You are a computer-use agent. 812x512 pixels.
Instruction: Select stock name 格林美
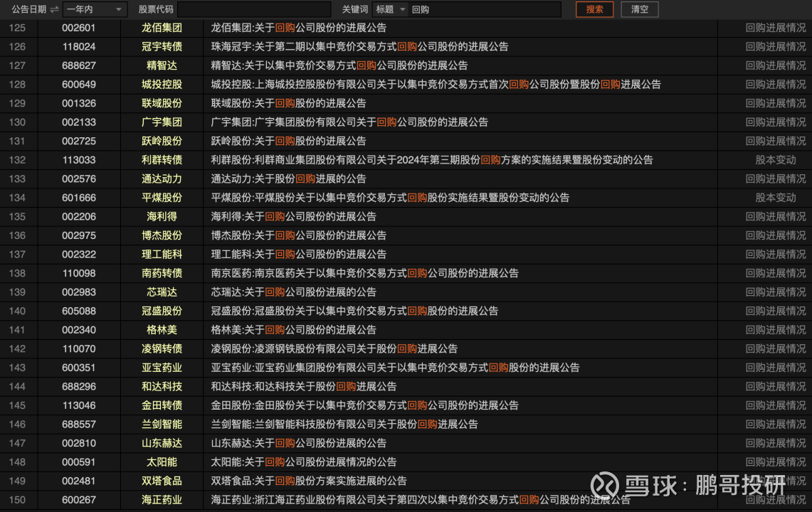coord(162,330)
